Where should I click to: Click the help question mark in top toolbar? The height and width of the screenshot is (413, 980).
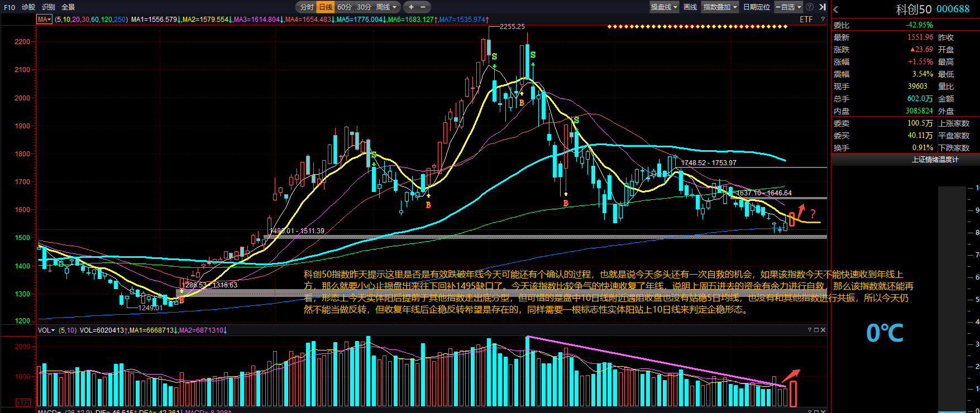point(810,7)
